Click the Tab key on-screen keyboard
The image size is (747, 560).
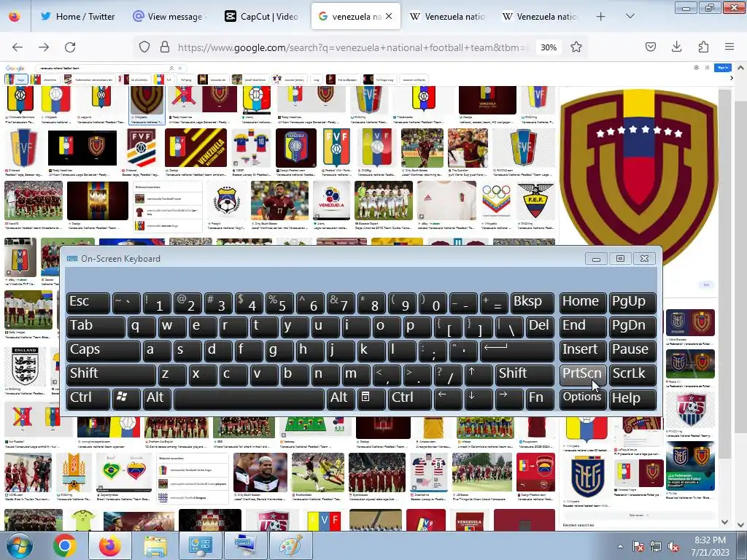96,327
